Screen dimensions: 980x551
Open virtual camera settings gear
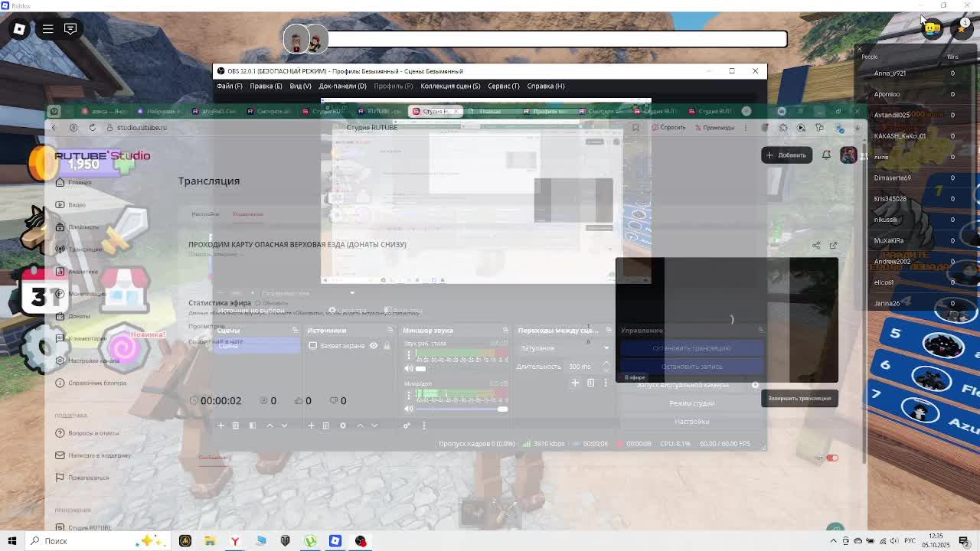click(755, 385)
